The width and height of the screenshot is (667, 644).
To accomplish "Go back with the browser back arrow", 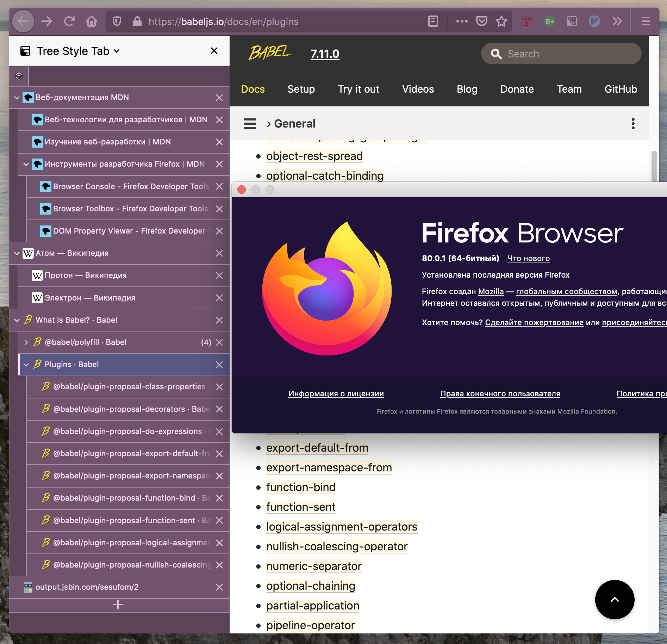I will 23,21.
